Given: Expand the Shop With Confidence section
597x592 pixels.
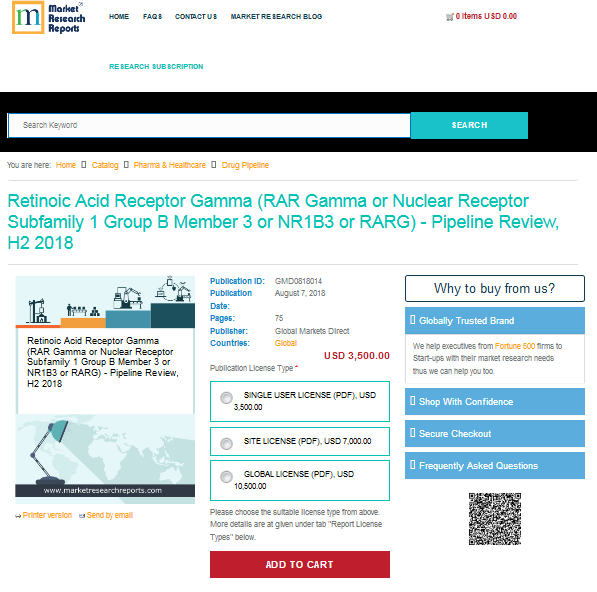Looking at the screenshot, I should (x=495, y=402).
